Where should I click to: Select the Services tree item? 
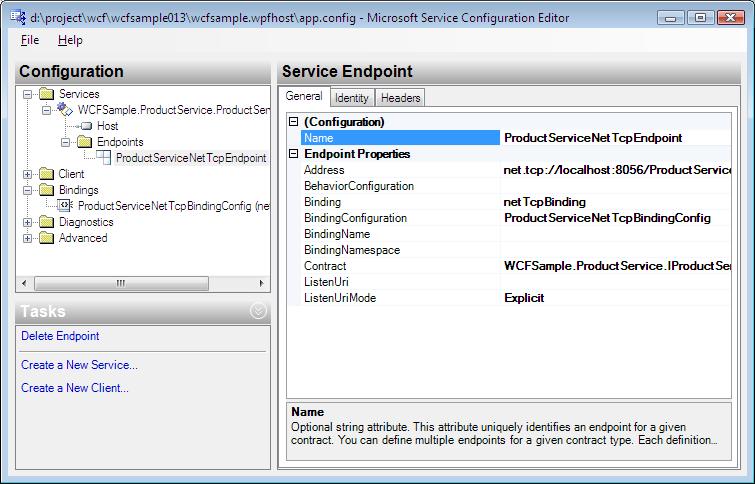(79, 94)
